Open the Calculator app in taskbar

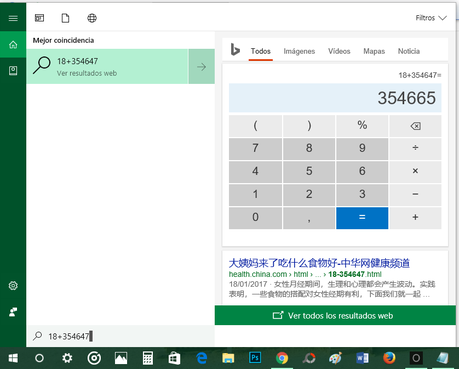(147, 358)
